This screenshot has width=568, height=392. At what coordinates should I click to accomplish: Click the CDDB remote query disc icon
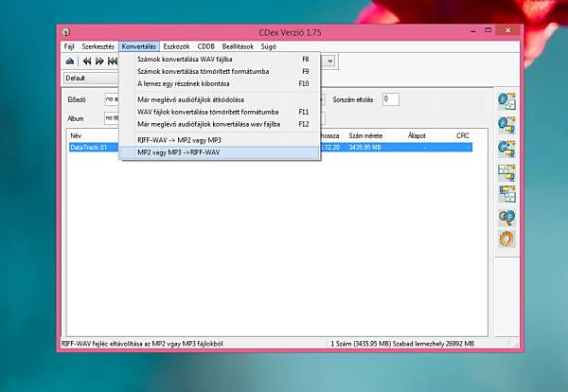click(506, 218)
